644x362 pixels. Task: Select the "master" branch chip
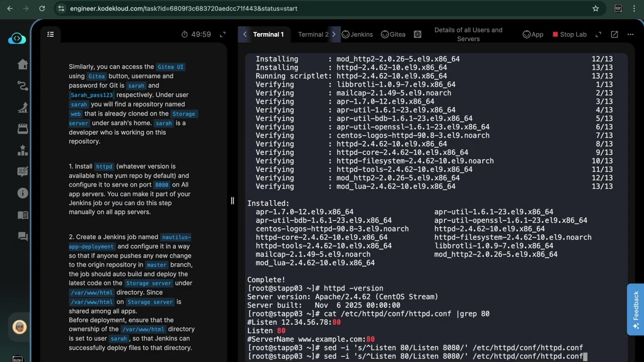click(156, 265)
